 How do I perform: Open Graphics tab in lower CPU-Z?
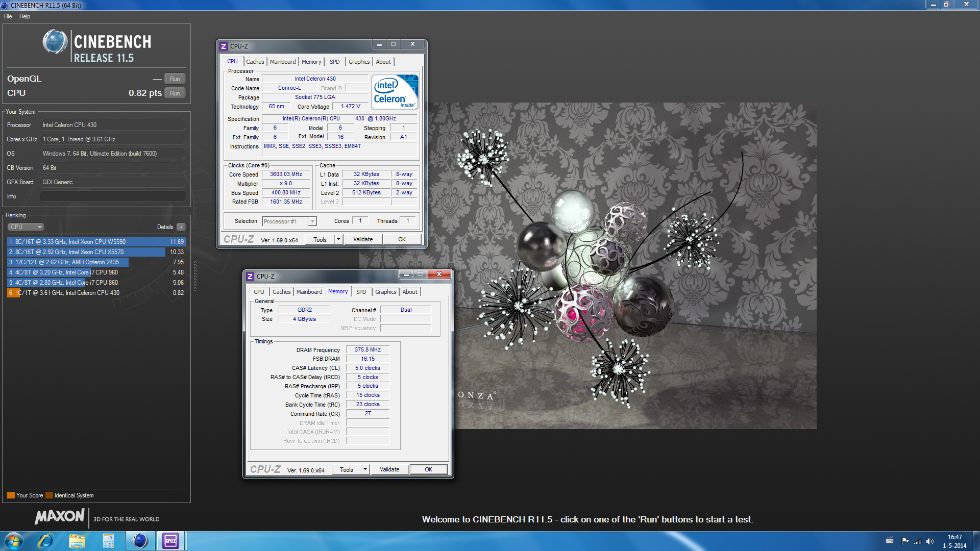pos(386,292)
